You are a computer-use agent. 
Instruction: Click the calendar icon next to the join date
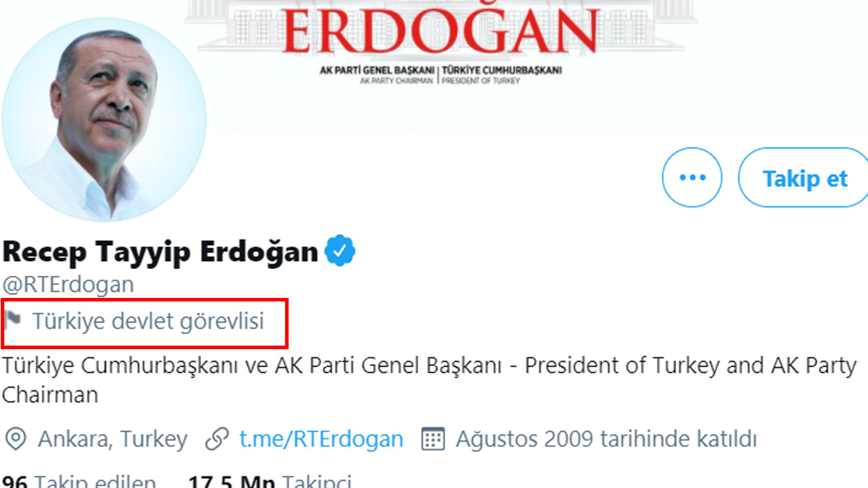pos(432,438)
